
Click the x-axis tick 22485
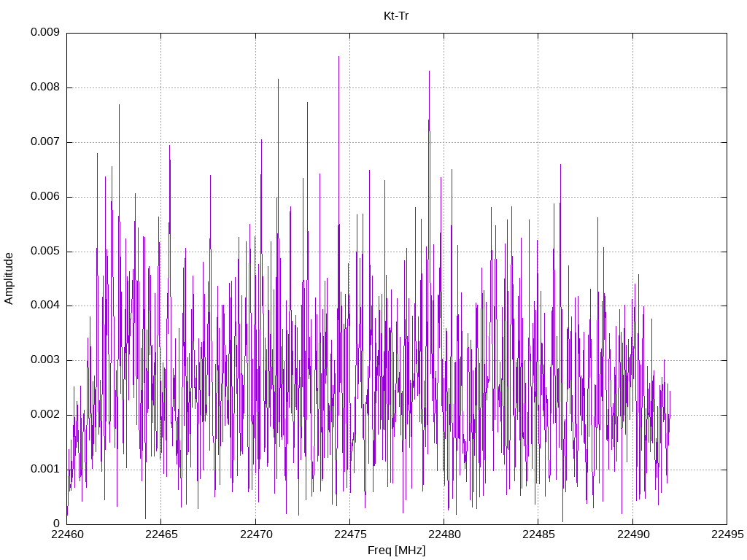pos(539,534)
